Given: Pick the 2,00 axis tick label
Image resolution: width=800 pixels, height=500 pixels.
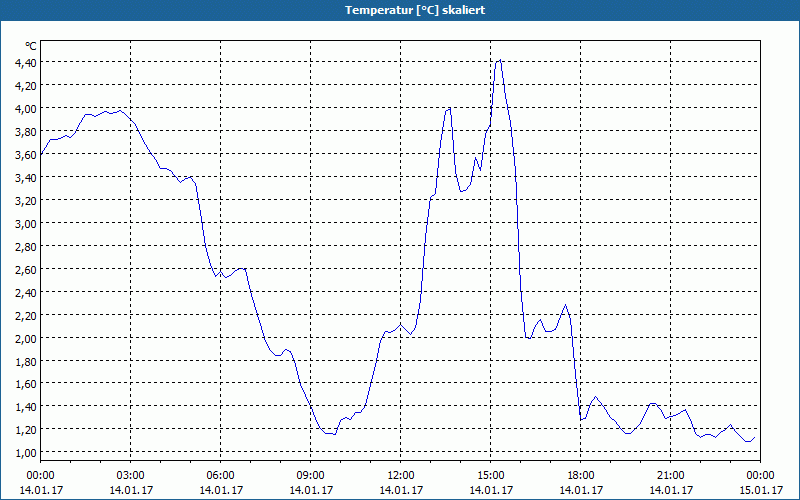Looking at the screenshot, I should coord(27,338).
